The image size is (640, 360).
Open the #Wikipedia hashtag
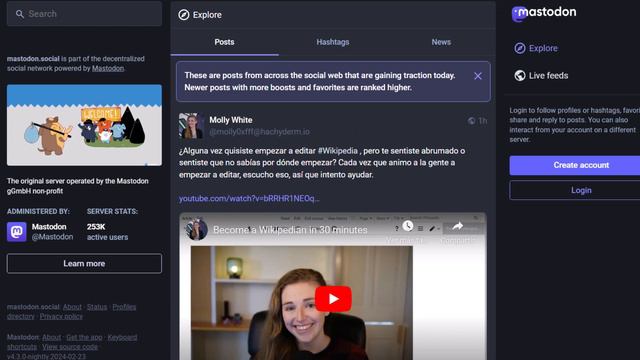pos(338,151)
